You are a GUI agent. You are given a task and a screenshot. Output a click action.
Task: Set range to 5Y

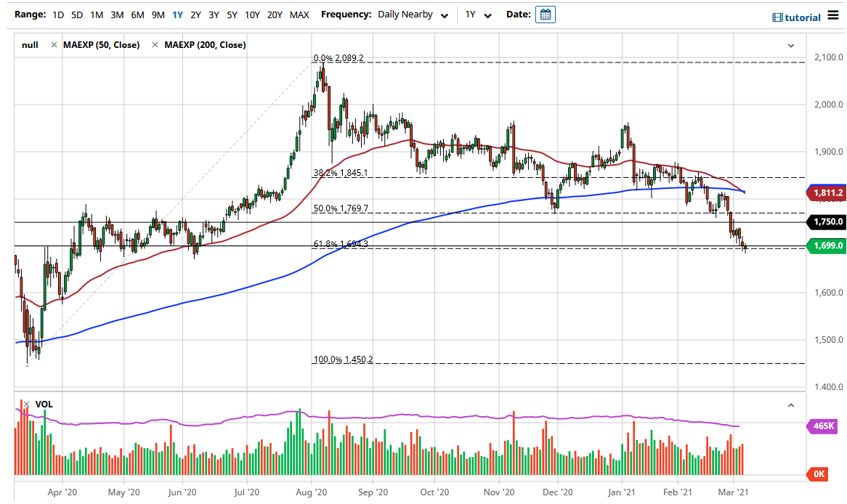pyautogui.click(x=232, y=15)
